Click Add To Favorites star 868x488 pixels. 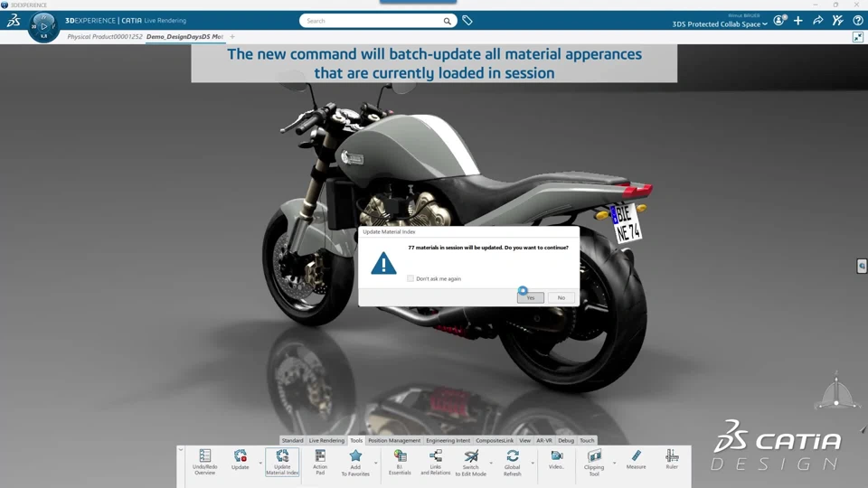(355, 463)
